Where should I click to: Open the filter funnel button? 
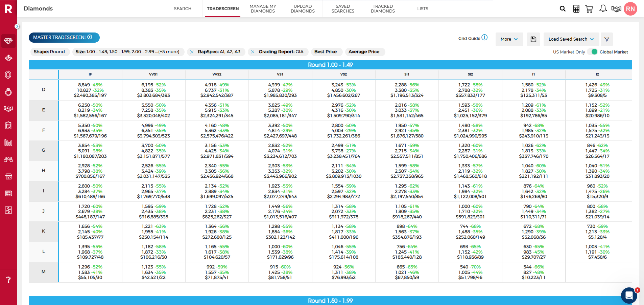click(607, 39)
